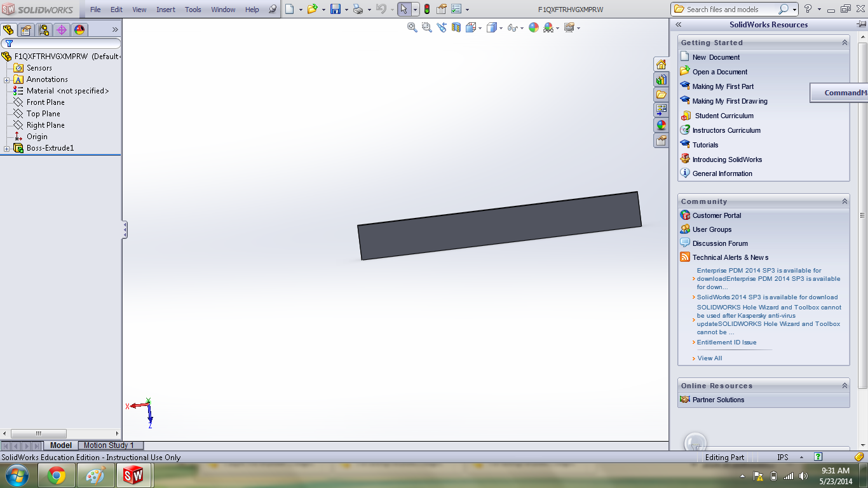868x488 pixels.
Task: Click the Hide/Show Items glasses icon
Action: tap(512, 27)
